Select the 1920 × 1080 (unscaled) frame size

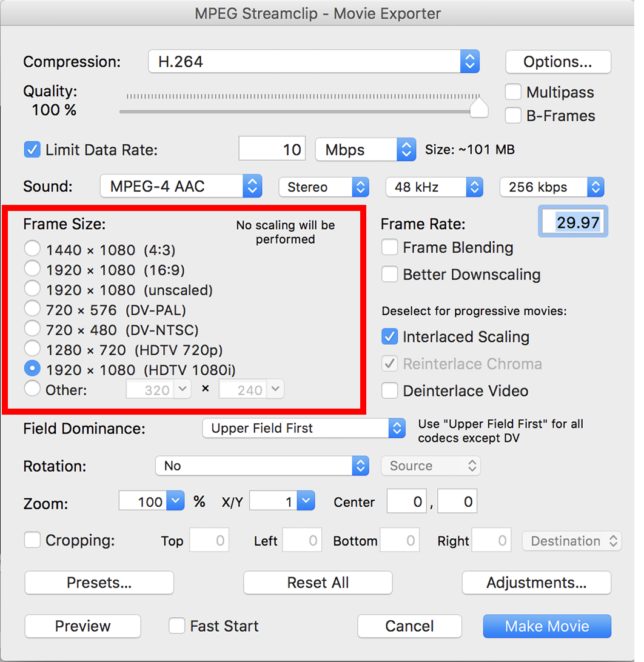(32, 289)
